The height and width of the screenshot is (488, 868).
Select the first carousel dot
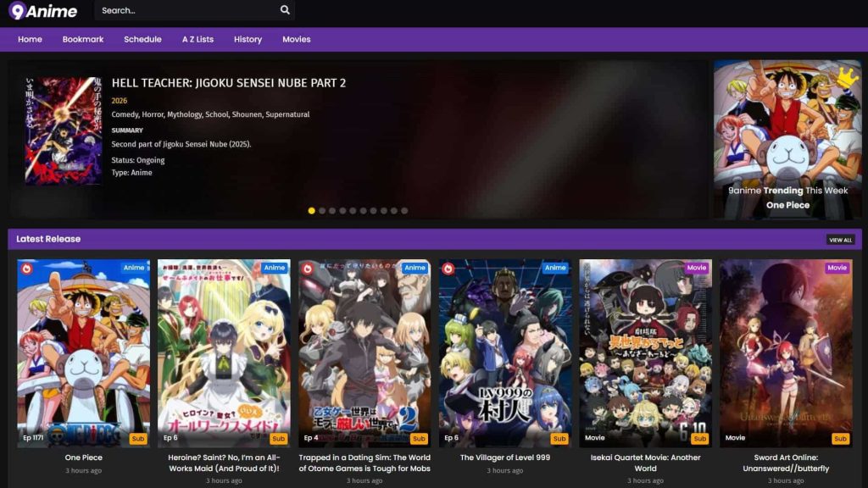click(312, 211)
